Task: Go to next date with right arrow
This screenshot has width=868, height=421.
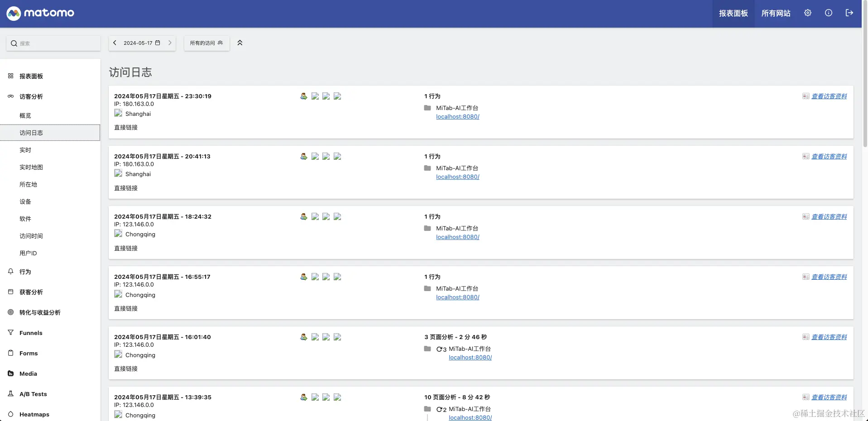Action: pos(170,43)
